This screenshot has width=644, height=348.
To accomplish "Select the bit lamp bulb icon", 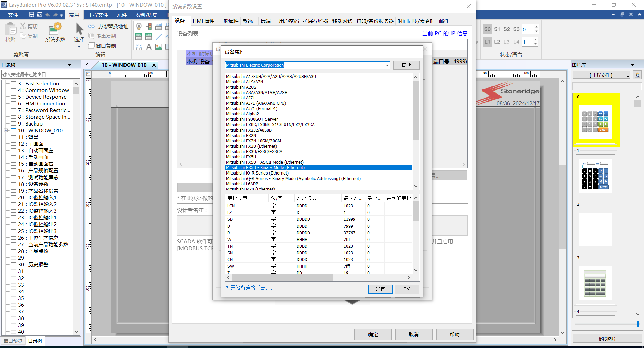I will click(139, 27).
